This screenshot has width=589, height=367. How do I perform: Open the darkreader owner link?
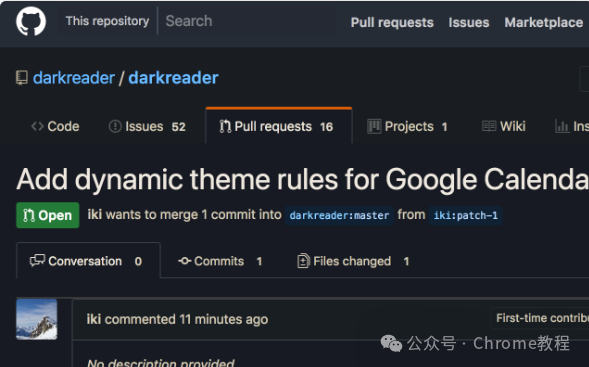click(74, 78)
